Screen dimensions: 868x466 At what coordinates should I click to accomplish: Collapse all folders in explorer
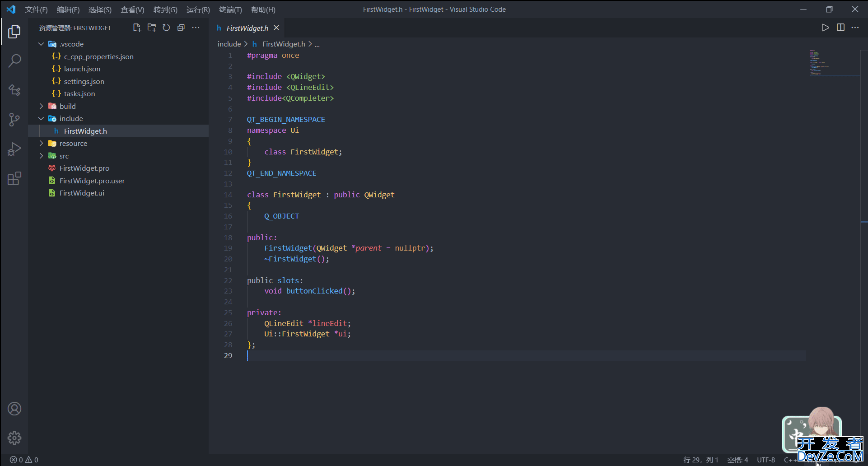pos(181,28)
